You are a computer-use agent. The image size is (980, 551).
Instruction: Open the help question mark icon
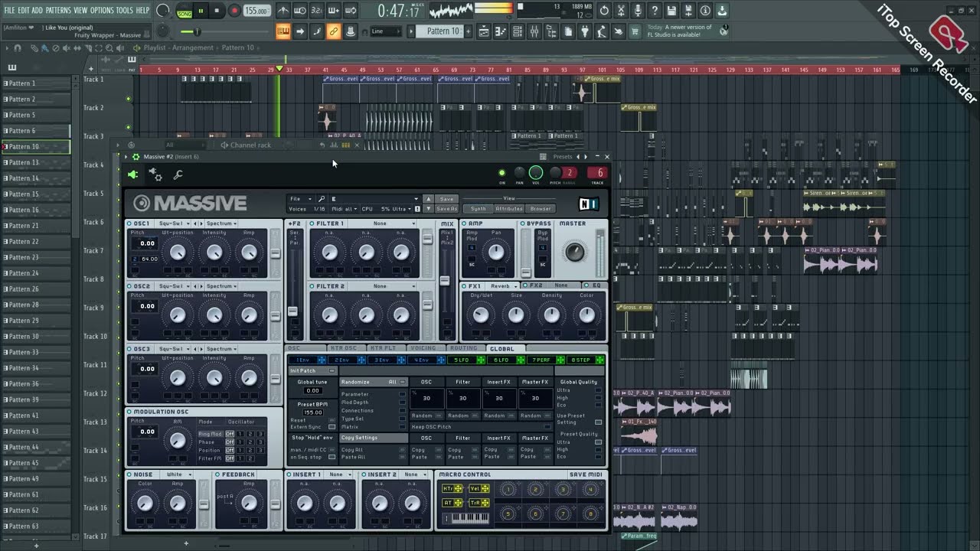point(655,11)
